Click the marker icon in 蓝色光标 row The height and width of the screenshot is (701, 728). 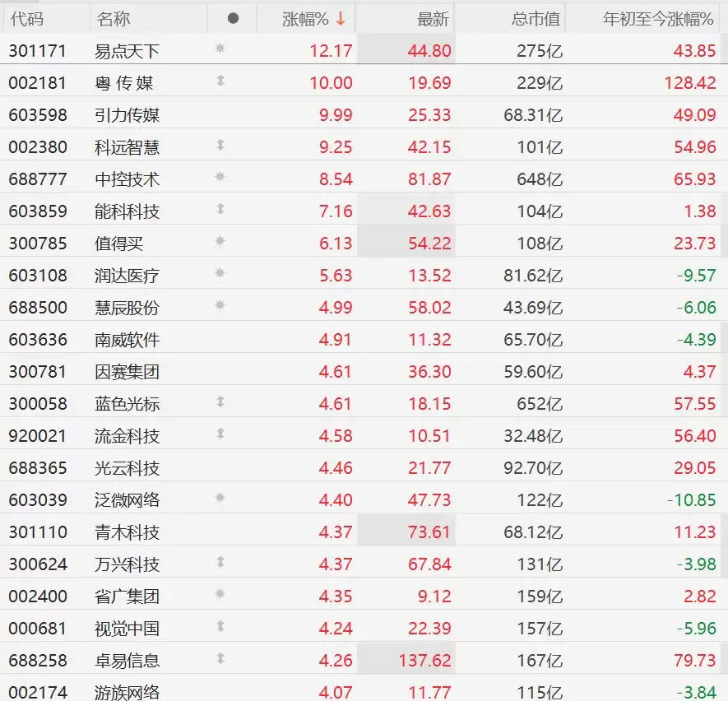pyautogui.click(x=220, y=402)
